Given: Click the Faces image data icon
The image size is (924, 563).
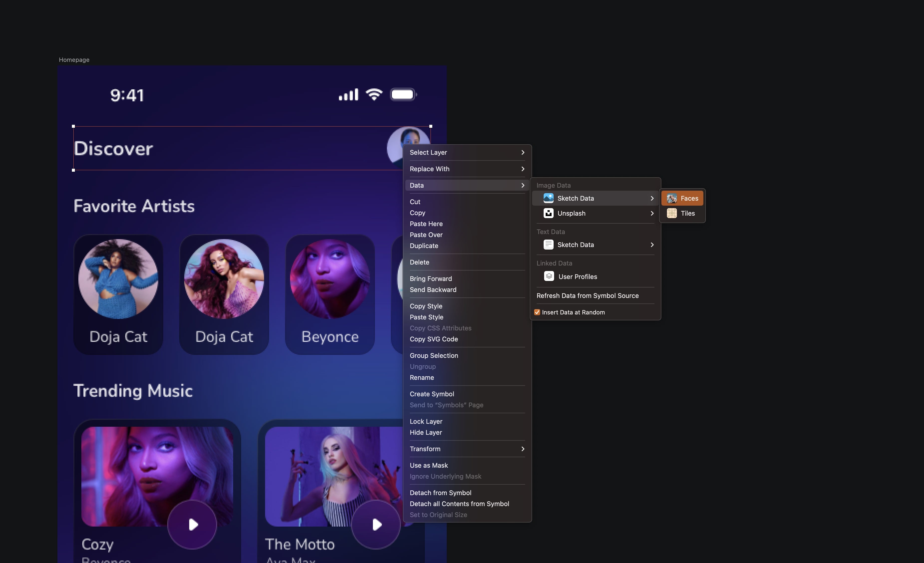Looking at the screenshot, I should tap(672, 198).
